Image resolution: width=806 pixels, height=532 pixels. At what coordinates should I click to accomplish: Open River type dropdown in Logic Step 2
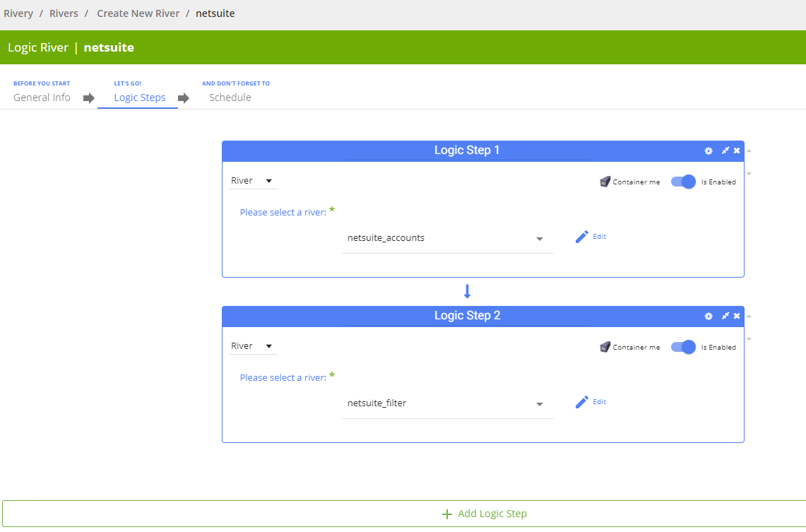253,346
